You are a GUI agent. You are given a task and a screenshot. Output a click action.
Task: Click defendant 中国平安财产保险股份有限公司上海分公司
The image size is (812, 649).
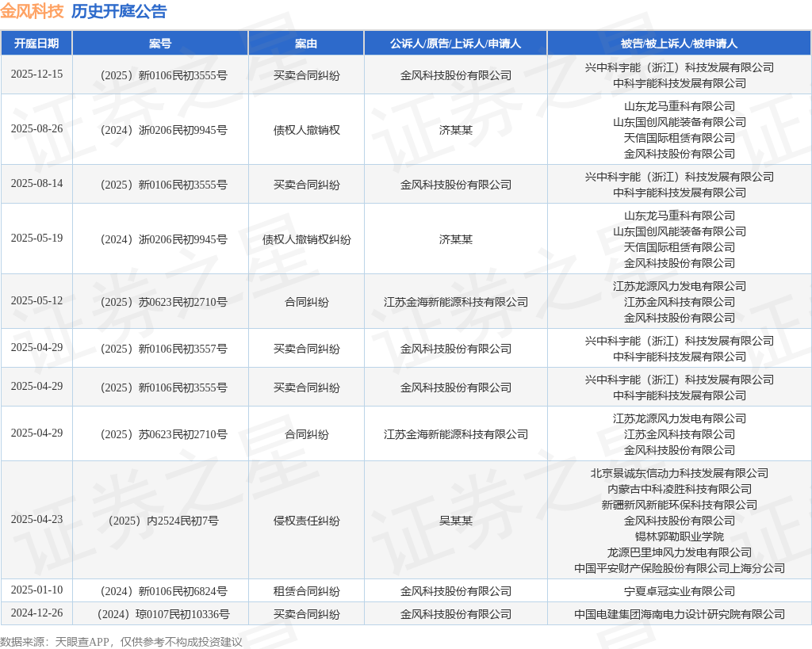pos(680,568)
